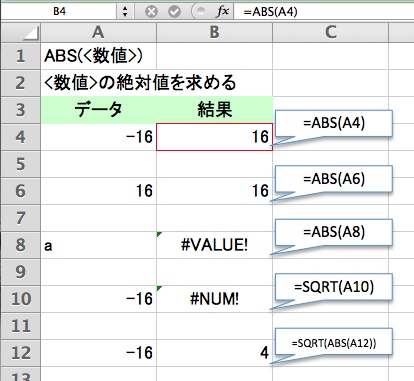Click the =ABS(A6) callout shape

coord(333,179)
